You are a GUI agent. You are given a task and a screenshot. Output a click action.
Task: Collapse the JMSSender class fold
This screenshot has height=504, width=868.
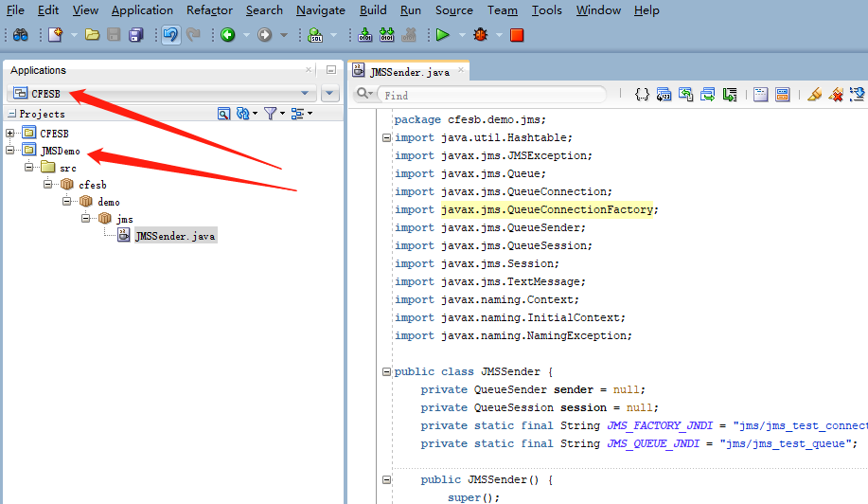point(386,371)
